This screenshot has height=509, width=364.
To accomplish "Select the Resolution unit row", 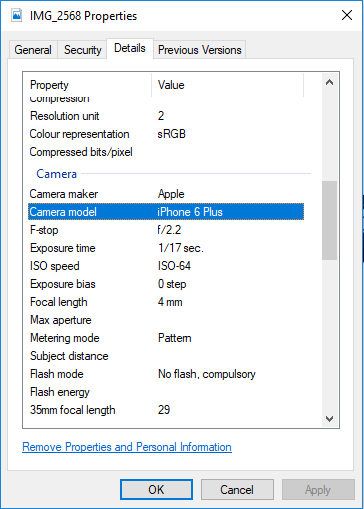I will click(x=166, y=116).
